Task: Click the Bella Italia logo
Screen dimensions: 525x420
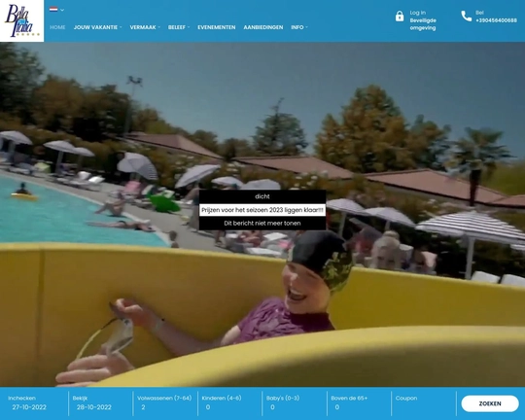Action: click(x=21, y=20)
